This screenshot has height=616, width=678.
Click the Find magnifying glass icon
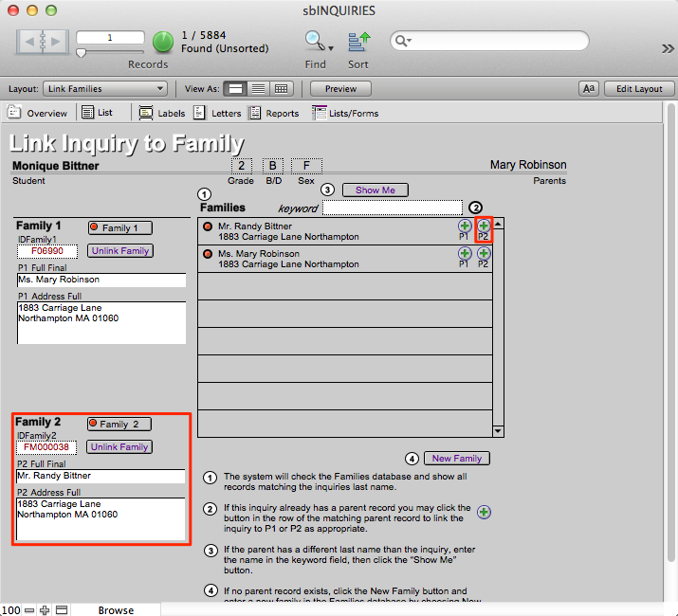[313, 41]
